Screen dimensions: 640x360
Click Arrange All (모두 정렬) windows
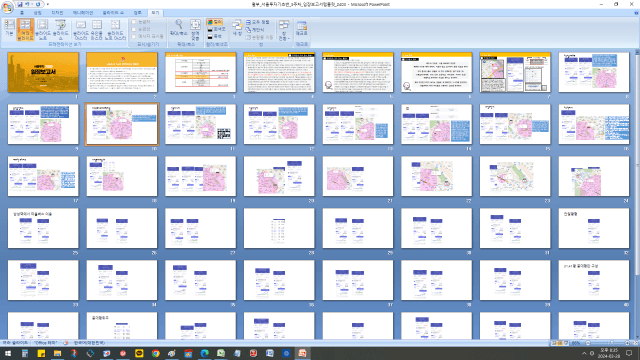[x=258, y=22]
